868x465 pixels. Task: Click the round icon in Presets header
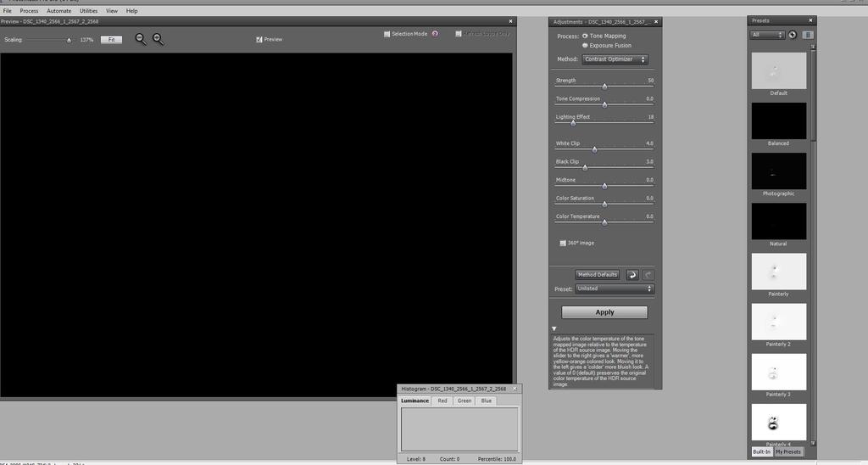click(x=792, y=35)
